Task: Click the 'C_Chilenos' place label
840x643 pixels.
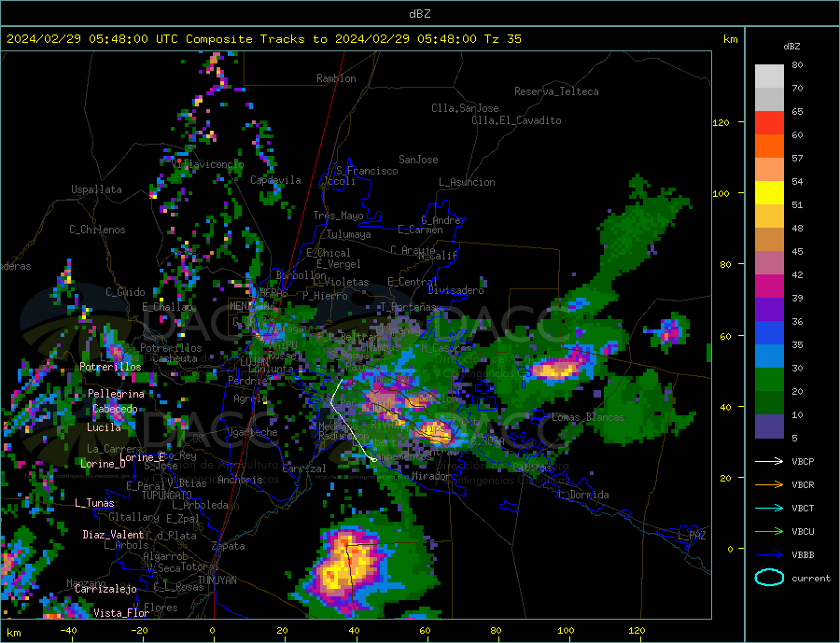Action: pyautogui.click(x=97, y=230)
